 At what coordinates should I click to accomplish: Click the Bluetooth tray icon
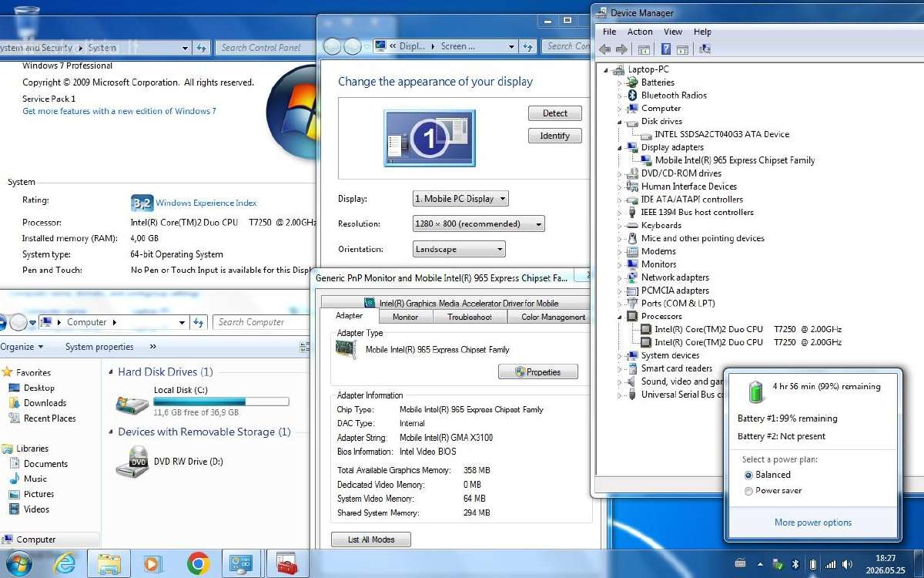(796, 564)
